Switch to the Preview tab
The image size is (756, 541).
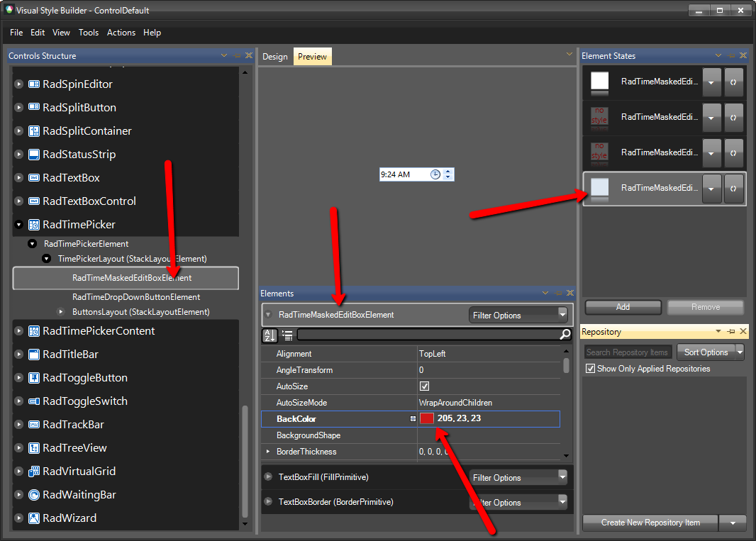pyautogui.click(x=313, y=57)
